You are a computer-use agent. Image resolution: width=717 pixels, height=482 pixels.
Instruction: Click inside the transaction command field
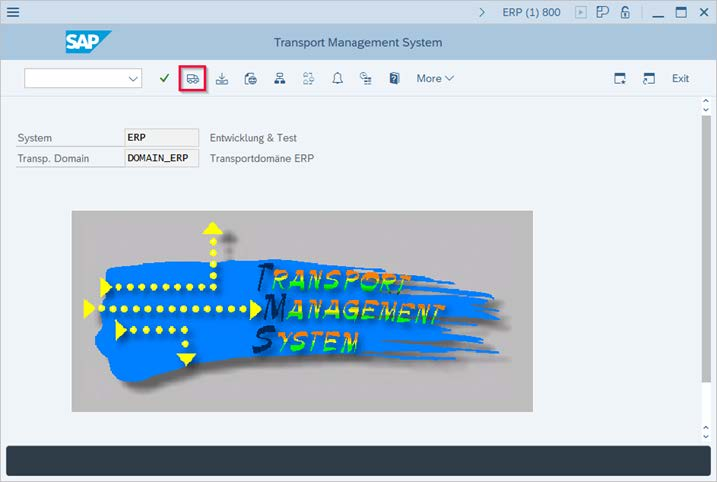pyautogui.click(x=75, y=78)
